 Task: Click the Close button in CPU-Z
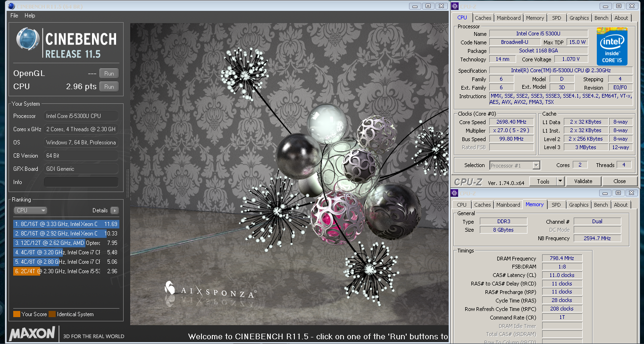pos(619,181)
